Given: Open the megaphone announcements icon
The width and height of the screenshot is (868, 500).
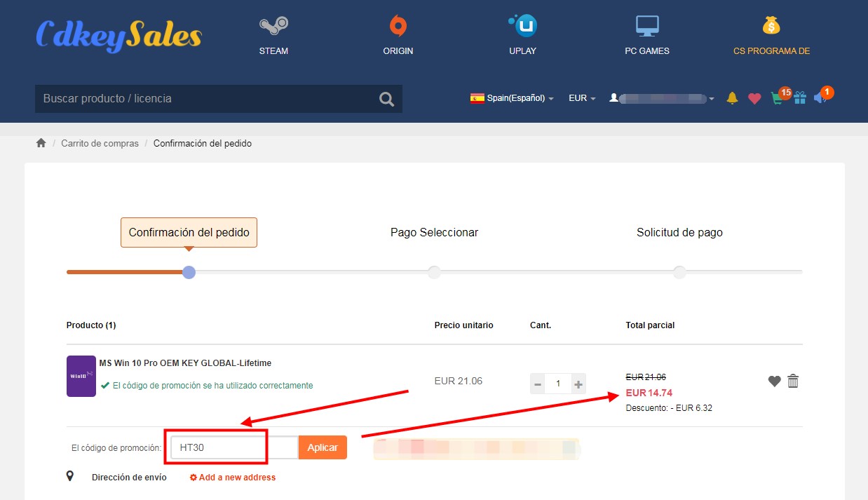Looking at the screenshot, I should point(820,98).
